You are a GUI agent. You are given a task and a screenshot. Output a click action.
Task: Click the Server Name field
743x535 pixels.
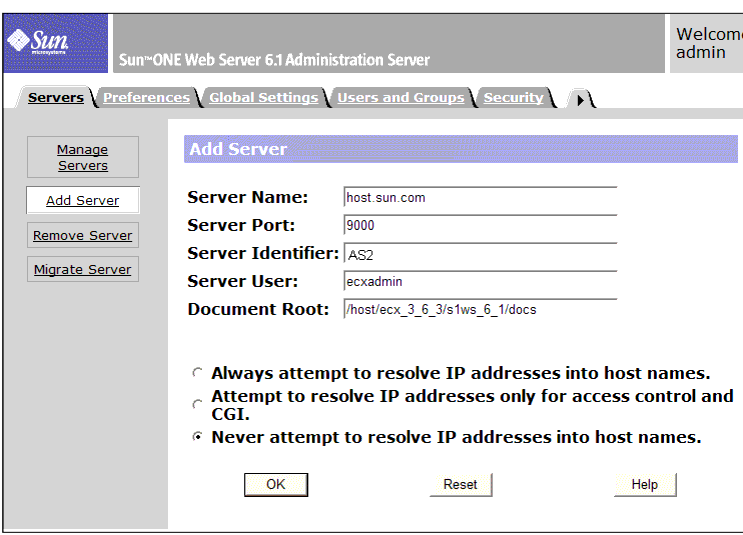click(x=480, y=198)
